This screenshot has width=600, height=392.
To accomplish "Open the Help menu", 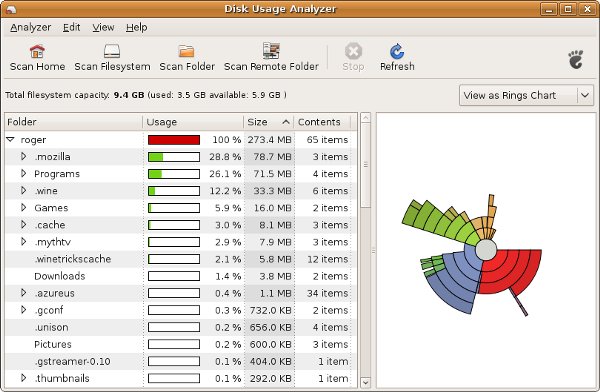I will coord(137,28).
